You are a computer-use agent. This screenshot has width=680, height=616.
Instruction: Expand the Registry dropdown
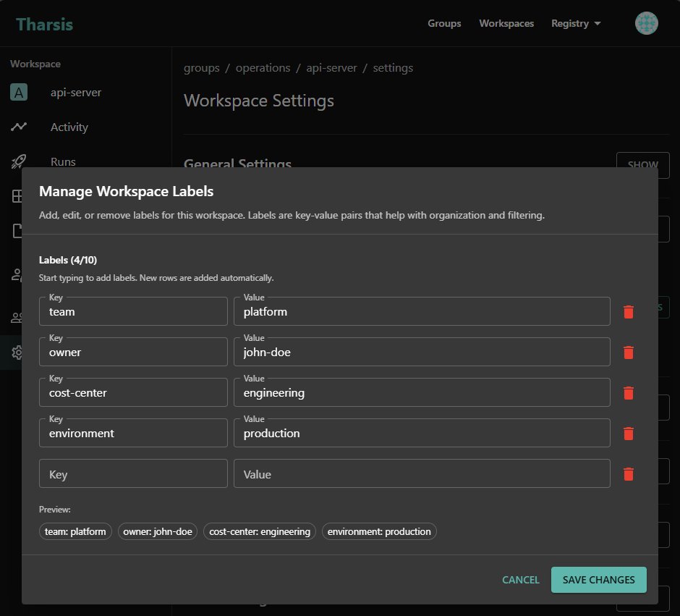(576, 23)
